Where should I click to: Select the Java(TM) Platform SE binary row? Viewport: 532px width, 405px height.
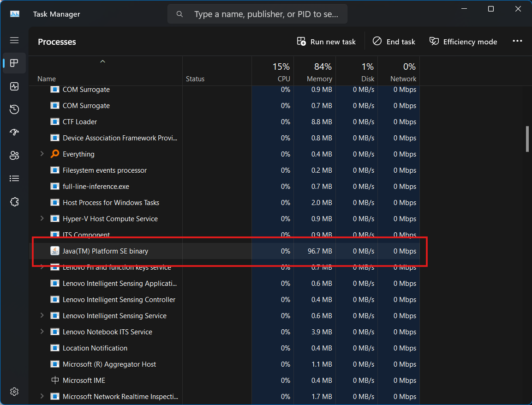coord(225,251)
